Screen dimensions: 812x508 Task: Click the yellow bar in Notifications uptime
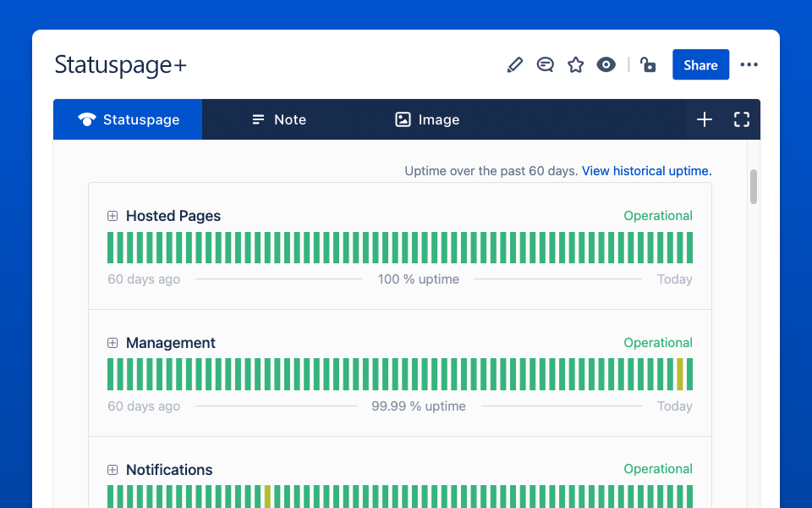268,496
